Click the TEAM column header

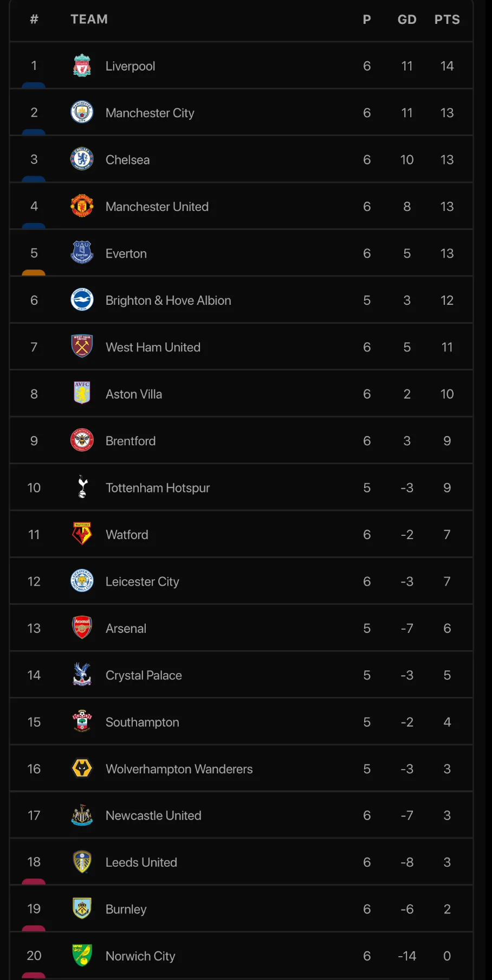coord(89,20)
